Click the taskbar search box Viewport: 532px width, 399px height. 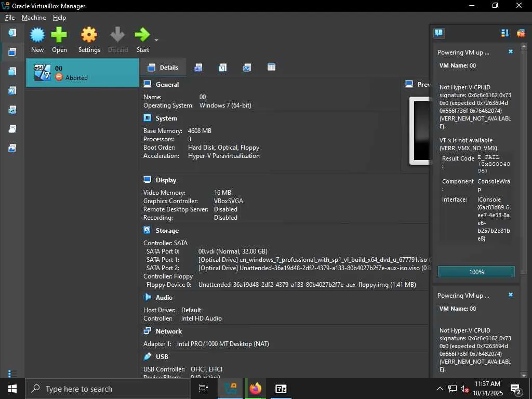pyautogui.click(x=108, y=389)
